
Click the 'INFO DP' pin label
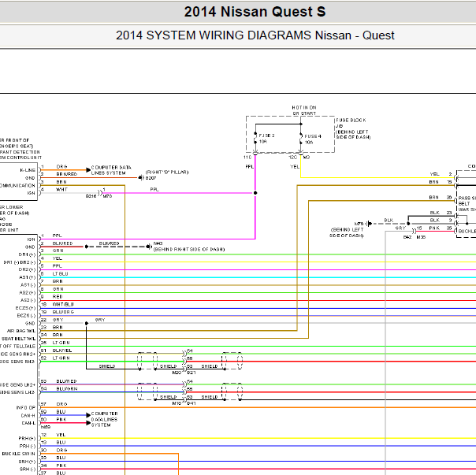point(26,407)
